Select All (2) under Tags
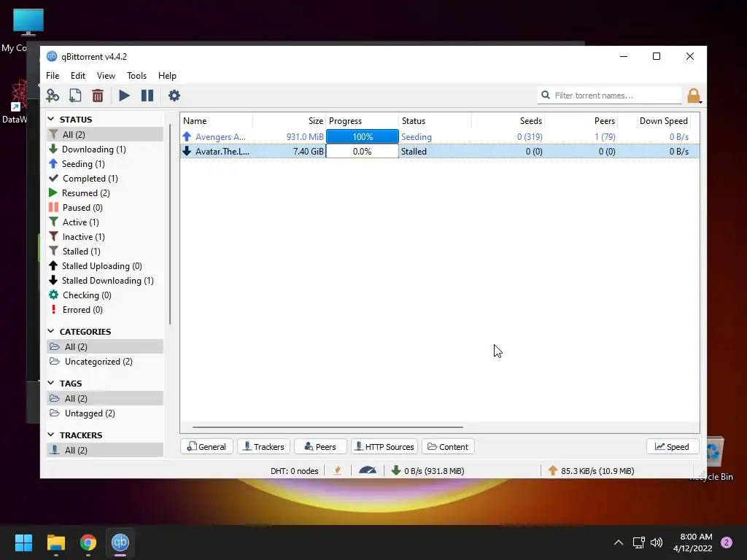Viewport: 747px width, 560px height. 105,399
